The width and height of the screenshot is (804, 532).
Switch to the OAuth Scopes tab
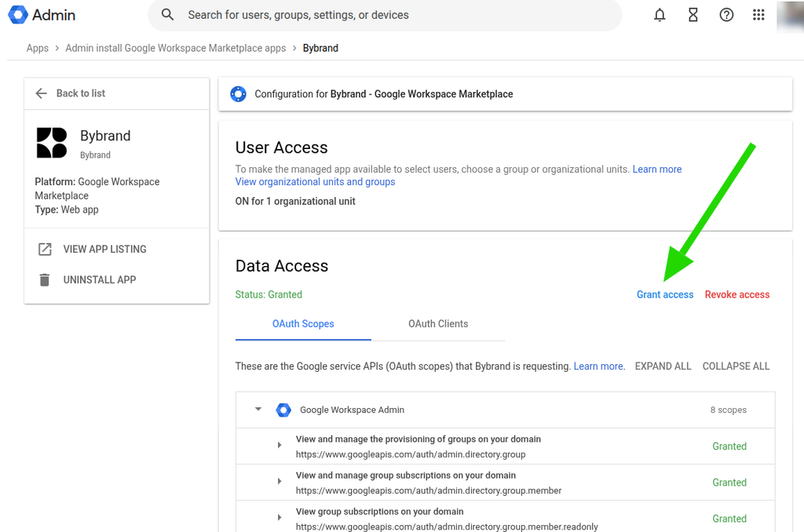pyautogui.click(x=303, y=324)
